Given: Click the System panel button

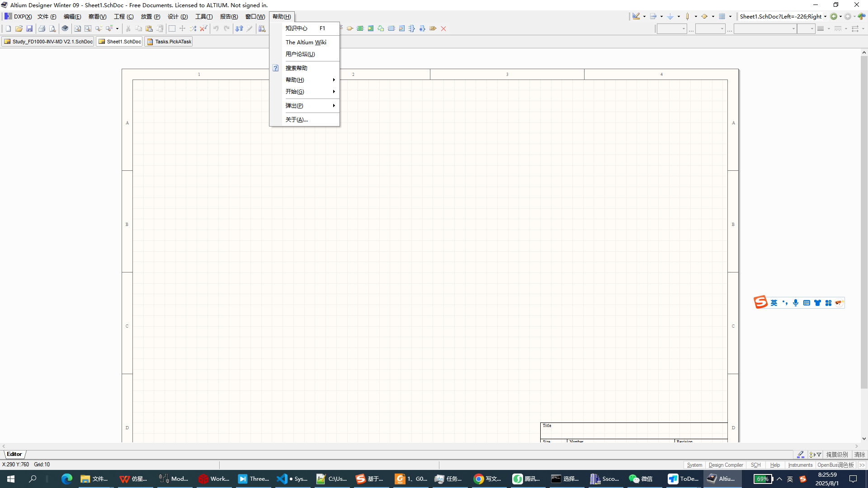Looking at the screenshot, I should (x=694, y=465).
